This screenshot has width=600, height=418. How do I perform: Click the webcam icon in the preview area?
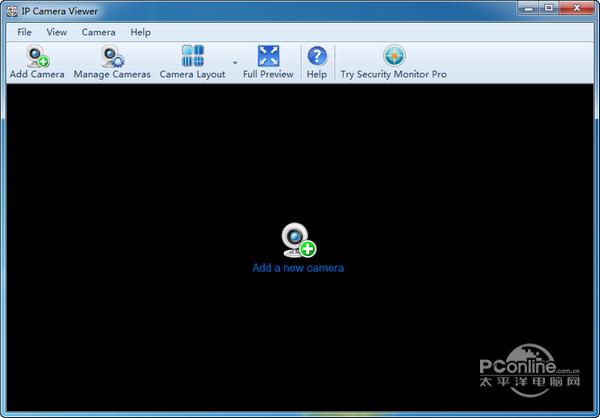point(298,240)
